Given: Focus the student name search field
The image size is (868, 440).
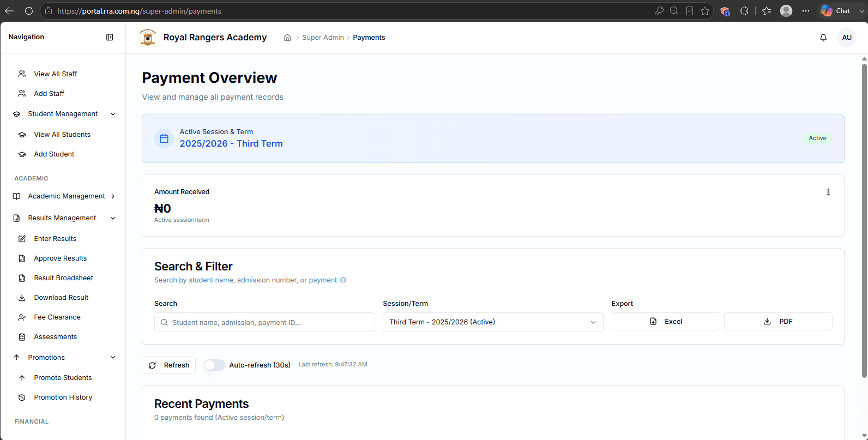Looking at the screenshot, I should 264,322.
